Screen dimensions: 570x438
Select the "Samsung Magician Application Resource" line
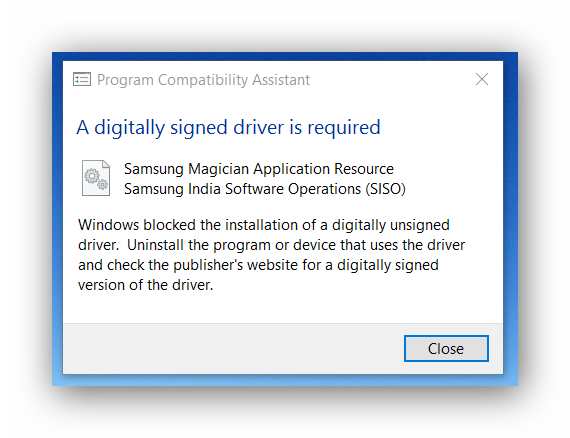(259, 169)
